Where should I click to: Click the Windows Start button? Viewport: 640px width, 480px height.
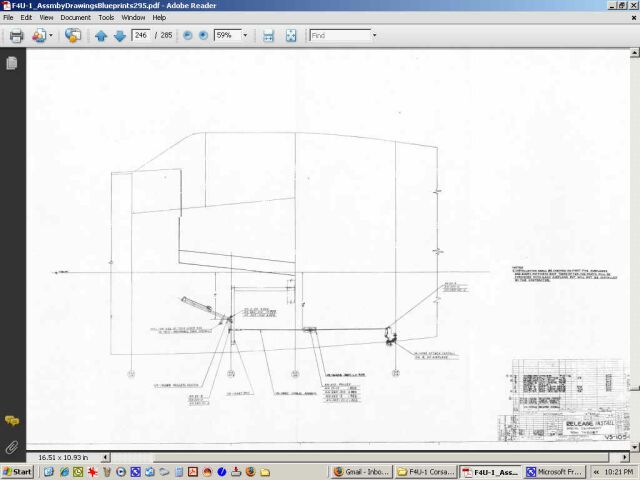[17, 472]
